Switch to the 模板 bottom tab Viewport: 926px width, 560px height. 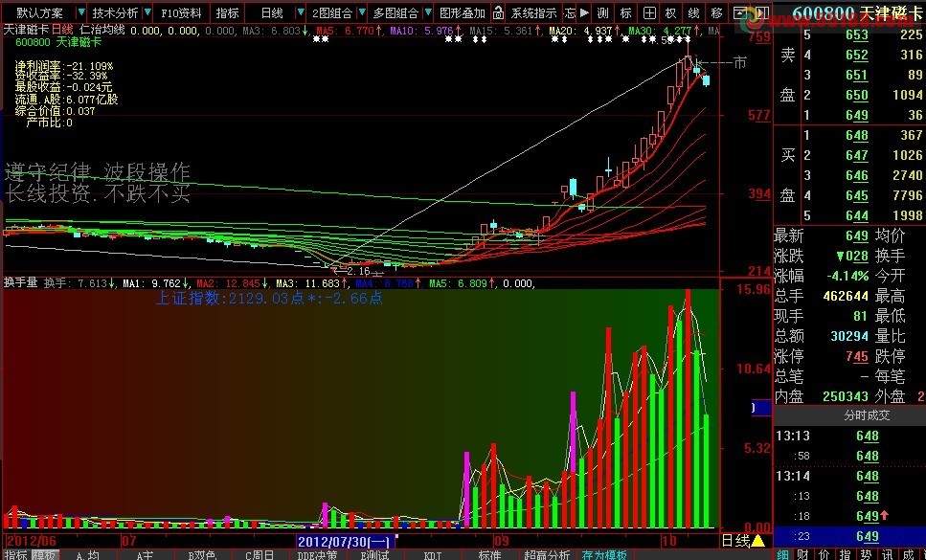pyautogui.click(x=45, y=554)
